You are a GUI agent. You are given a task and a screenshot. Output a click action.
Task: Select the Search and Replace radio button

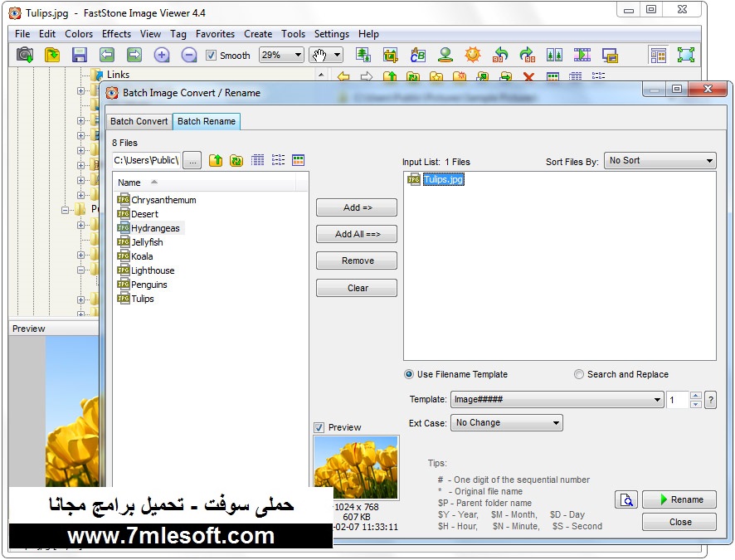[579, 374]
